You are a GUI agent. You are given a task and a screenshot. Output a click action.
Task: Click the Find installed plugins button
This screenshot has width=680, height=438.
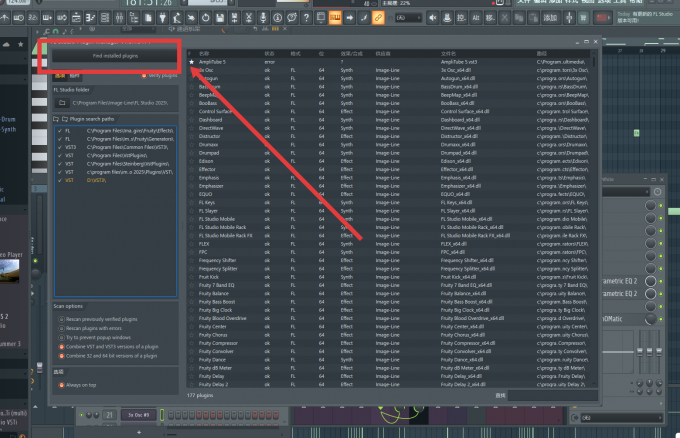tap(115, 56)
